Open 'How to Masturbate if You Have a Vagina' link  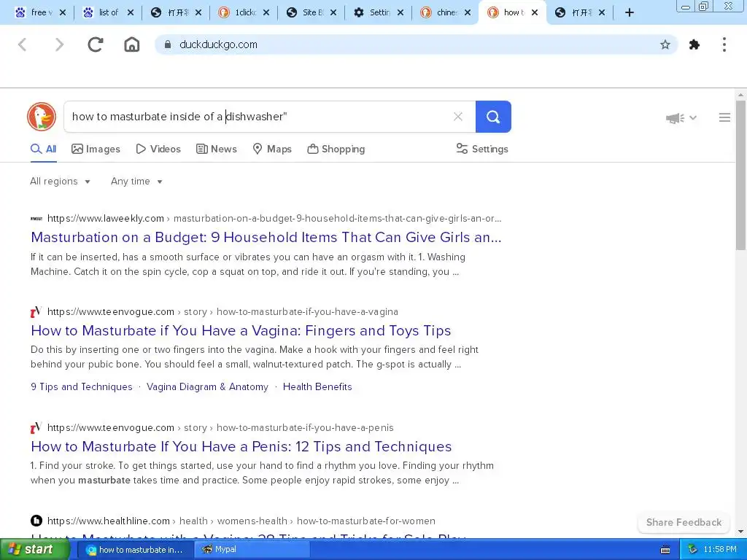(x=241, y=330)
